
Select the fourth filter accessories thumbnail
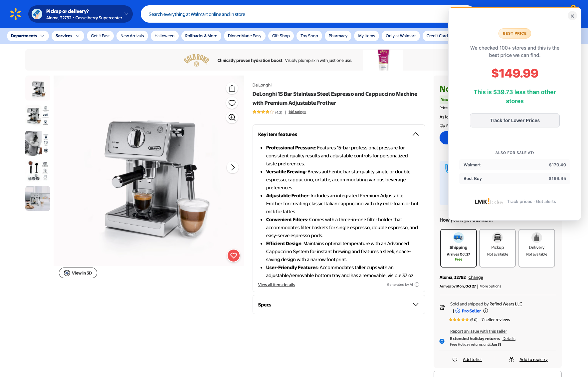click(38, 171)
